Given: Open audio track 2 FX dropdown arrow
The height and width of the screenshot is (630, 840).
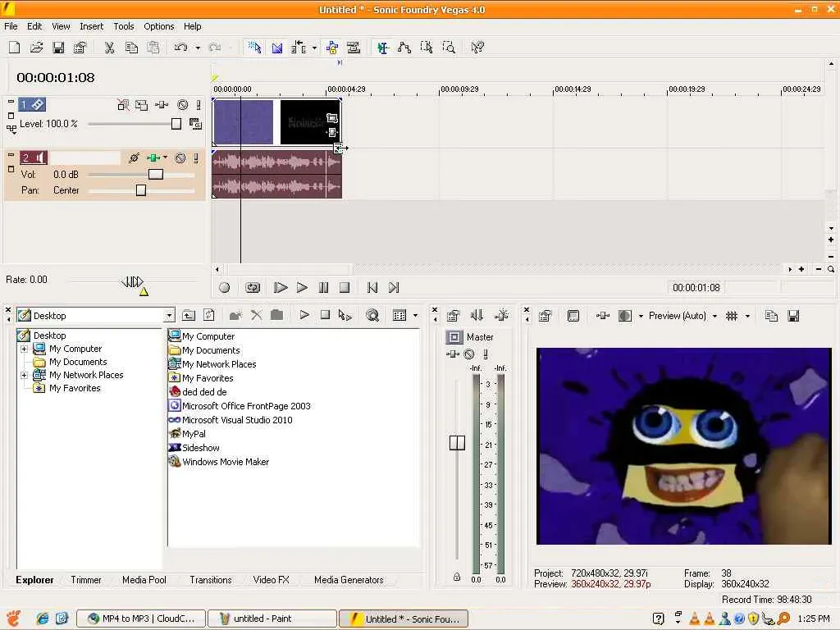Looking at the screenshot, I should click(165, 157).
